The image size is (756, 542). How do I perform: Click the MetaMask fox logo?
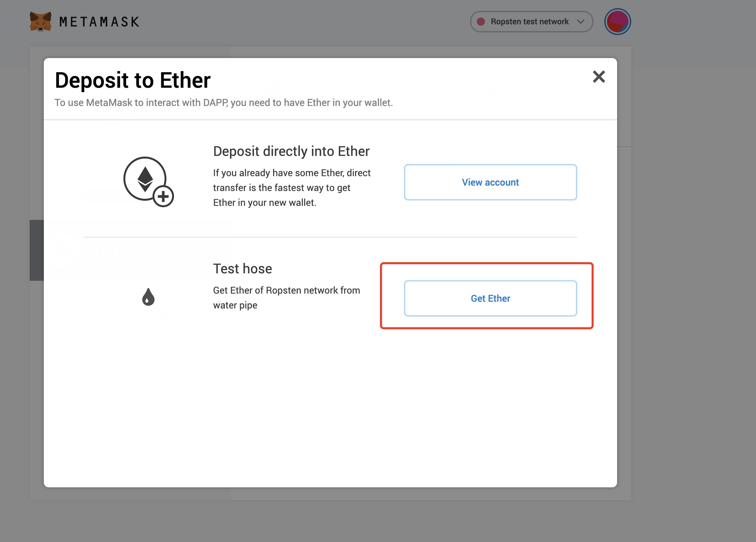(x=40, y=22)
